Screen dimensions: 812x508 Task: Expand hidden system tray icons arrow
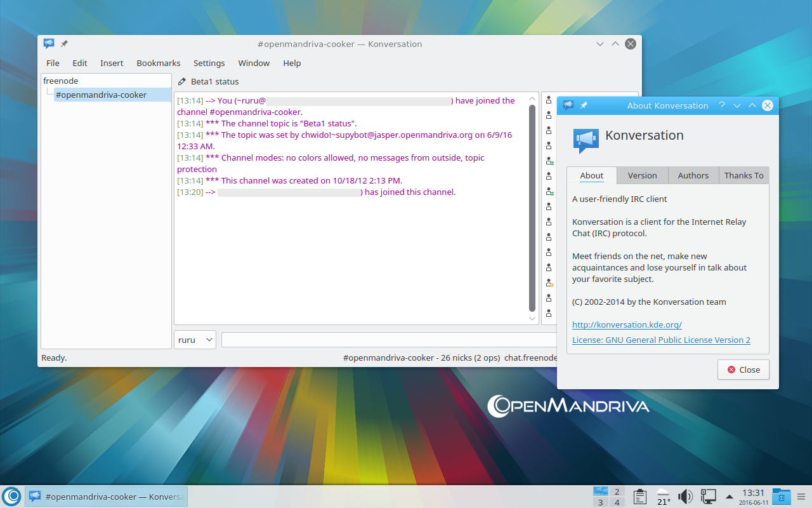pos(730,497)
